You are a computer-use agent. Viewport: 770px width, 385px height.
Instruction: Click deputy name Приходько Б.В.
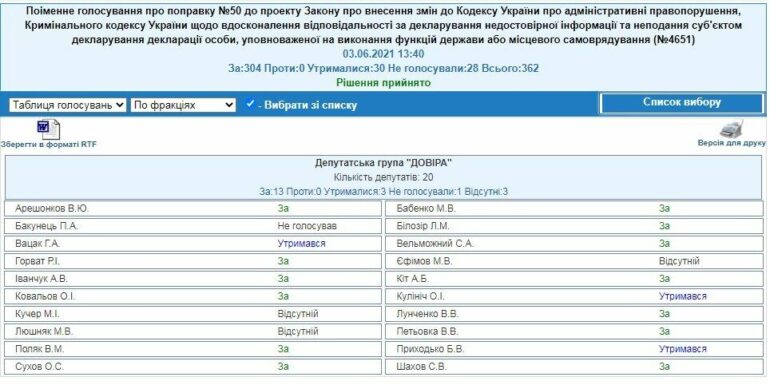[x=430, y=349]
